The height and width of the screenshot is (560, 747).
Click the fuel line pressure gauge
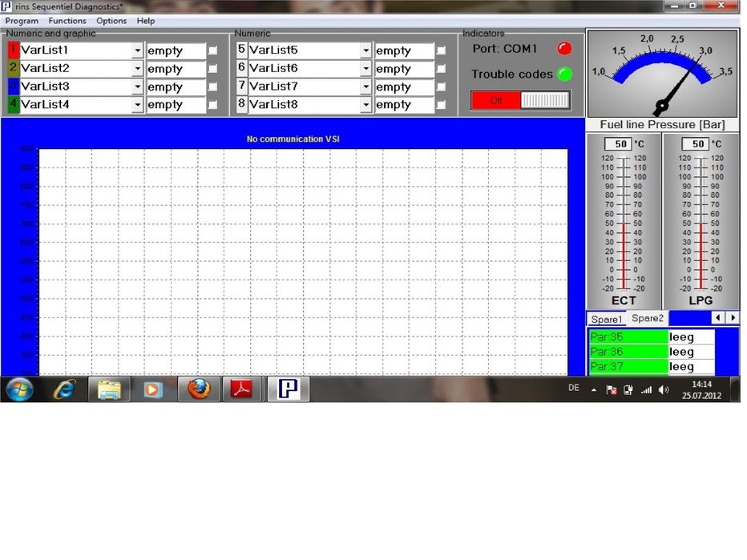click(662, 74)
